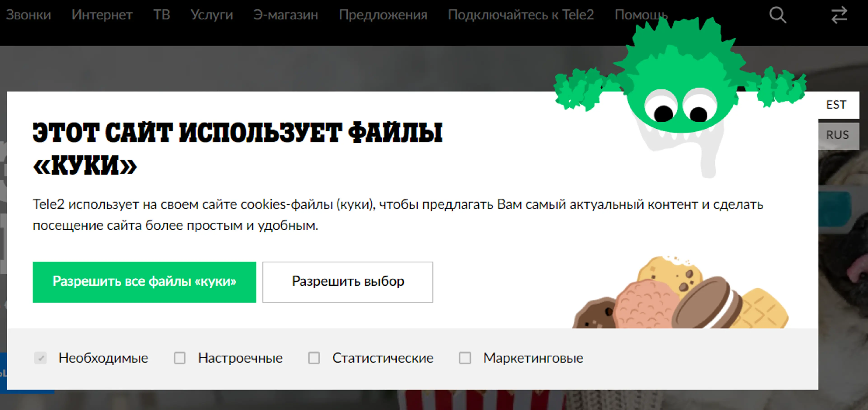Select Подключайтесь к Tele2
The width and height of the screenshot is (868, 410).
(x=521, y=15)
